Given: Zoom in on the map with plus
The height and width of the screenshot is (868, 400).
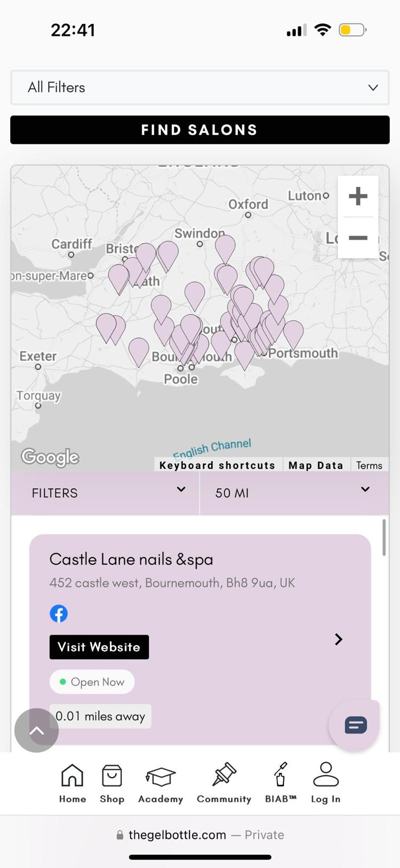Looking at the screenshot, I should coord(358,196).
